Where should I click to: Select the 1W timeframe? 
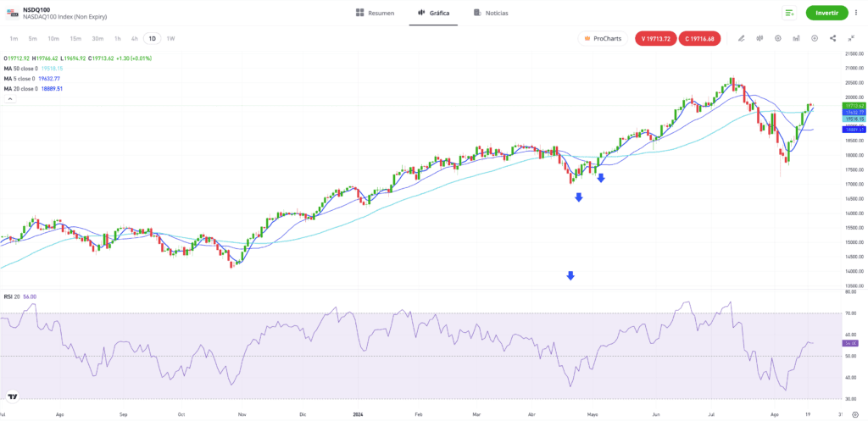170,39
